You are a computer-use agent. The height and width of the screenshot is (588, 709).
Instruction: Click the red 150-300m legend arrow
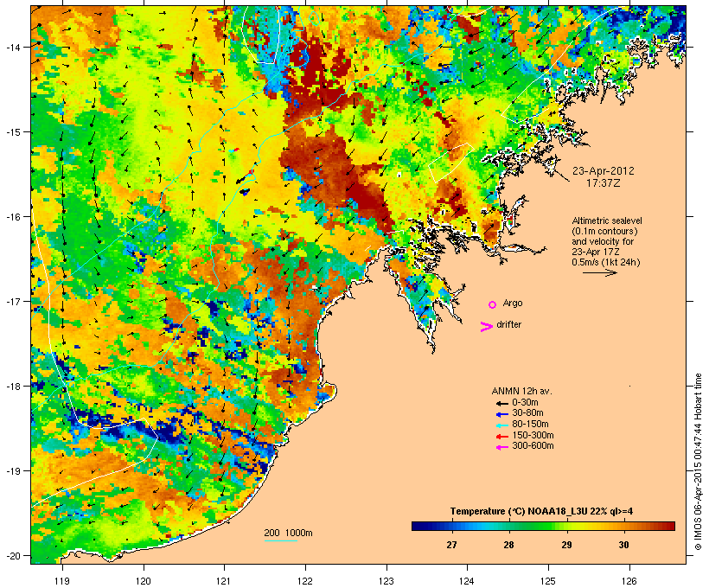coord(502,437)
